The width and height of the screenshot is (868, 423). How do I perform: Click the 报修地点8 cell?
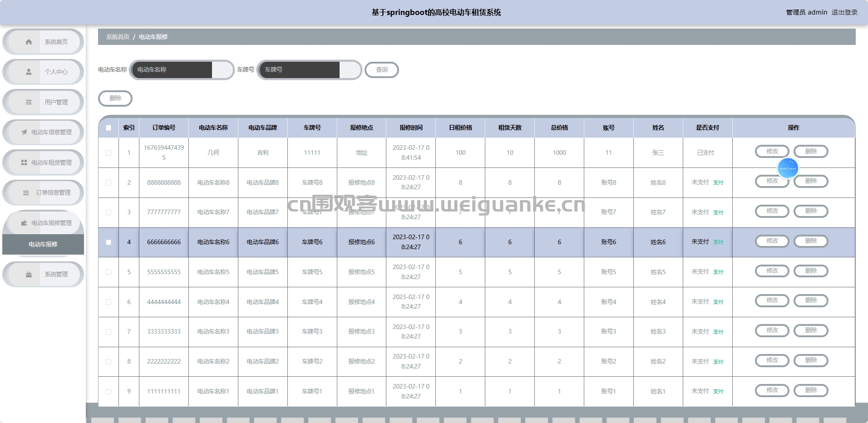(361, 182)
